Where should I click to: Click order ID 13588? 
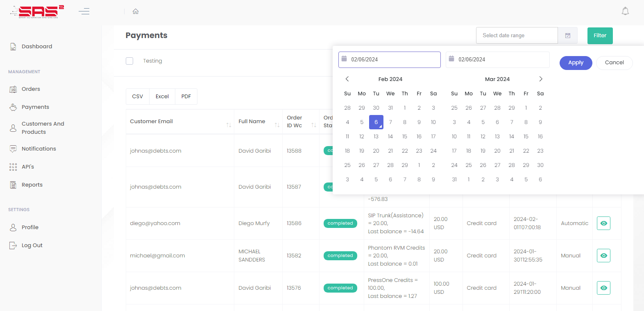(x=294, y=151)
